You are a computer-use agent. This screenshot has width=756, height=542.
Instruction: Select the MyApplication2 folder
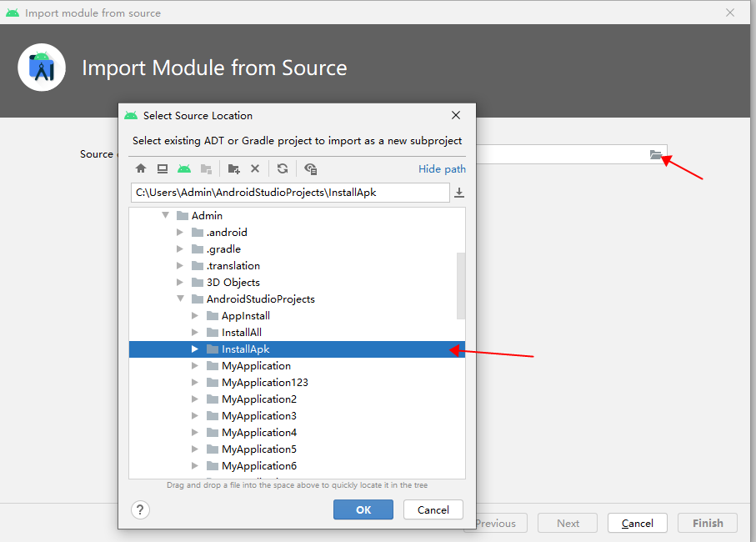pyautogui.click(x=297, y=399)
